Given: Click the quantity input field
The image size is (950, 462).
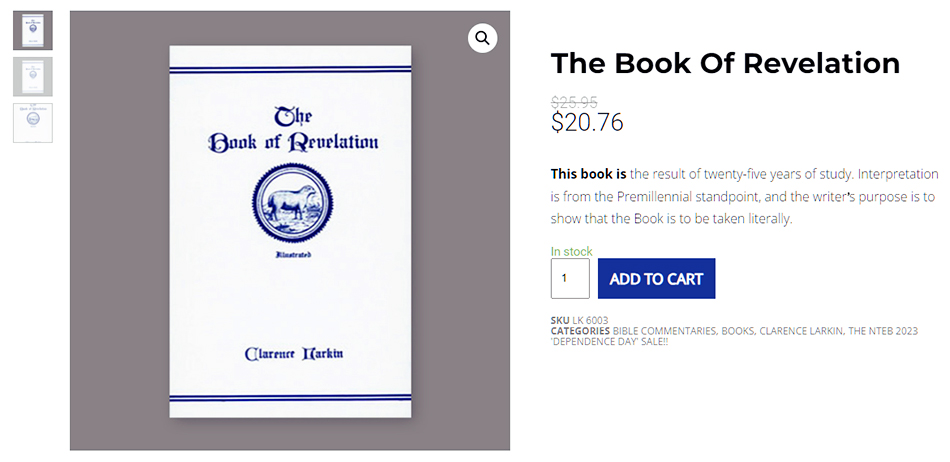Looking at the screenshot, I should [x=570, y=279].
